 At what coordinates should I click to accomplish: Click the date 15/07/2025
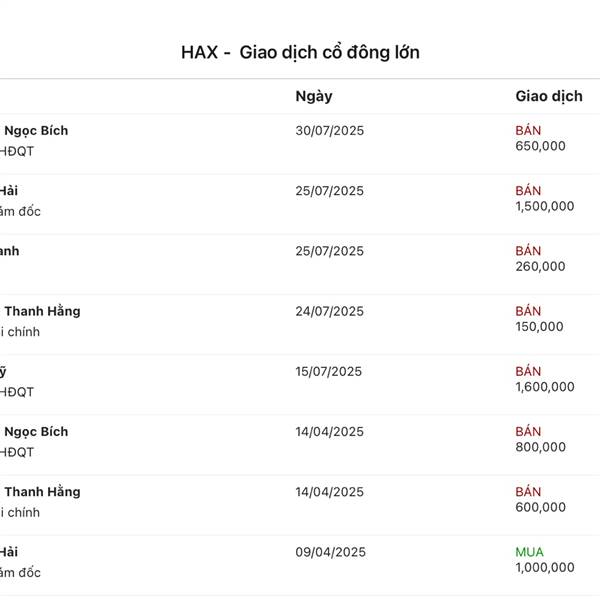pos(328,372)
